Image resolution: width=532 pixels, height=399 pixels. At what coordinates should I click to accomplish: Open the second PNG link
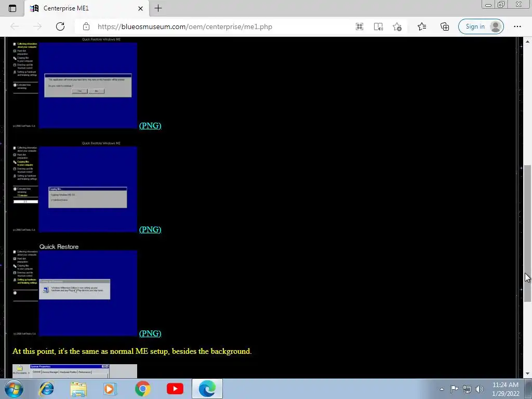(150, 229)
